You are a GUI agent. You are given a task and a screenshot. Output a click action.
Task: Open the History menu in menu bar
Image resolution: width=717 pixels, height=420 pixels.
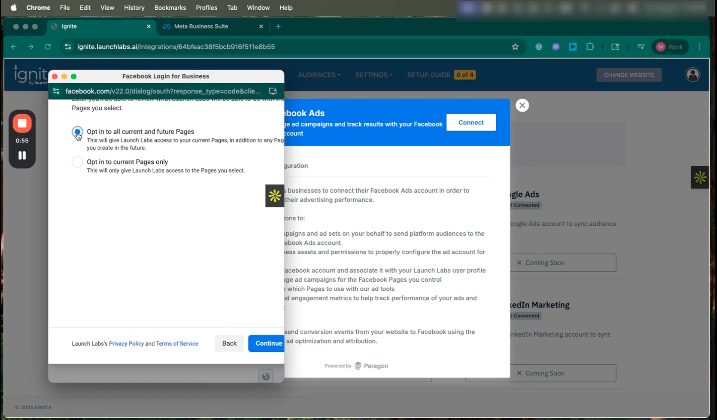click(x=134, y=8)
